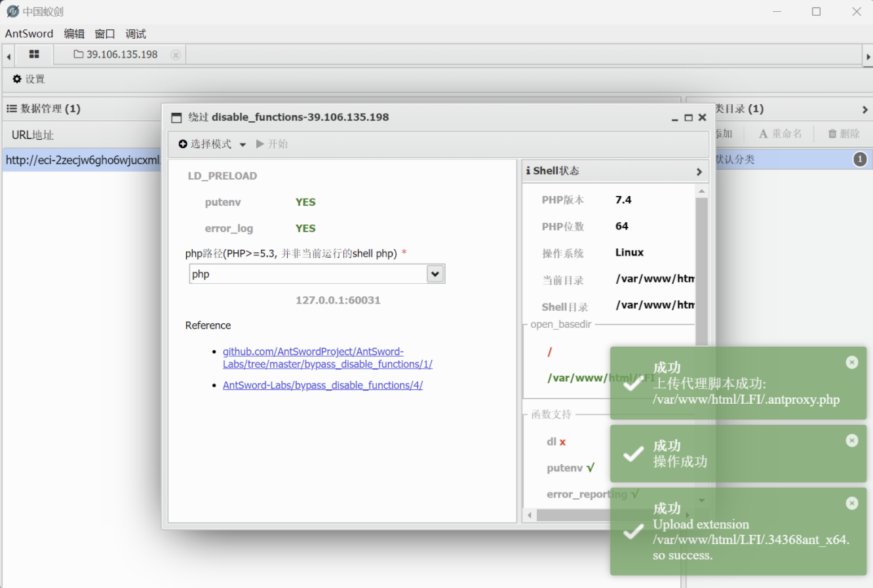This screenshot has width=873, height=588.
Task: Open the 编辑 menu
Action: (74, 33)
